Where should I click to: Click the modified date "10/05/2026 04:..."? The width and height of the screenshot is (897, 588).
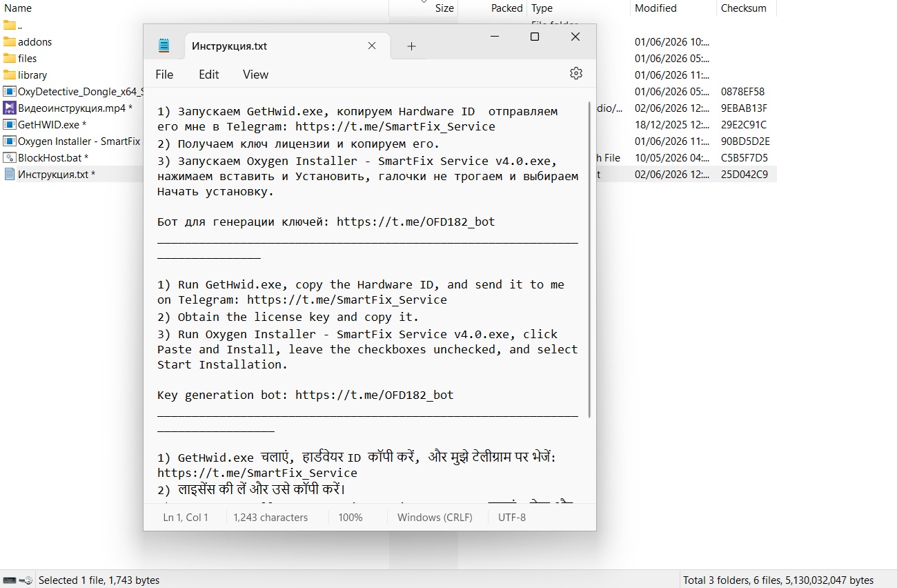click(x=672, y=158)
